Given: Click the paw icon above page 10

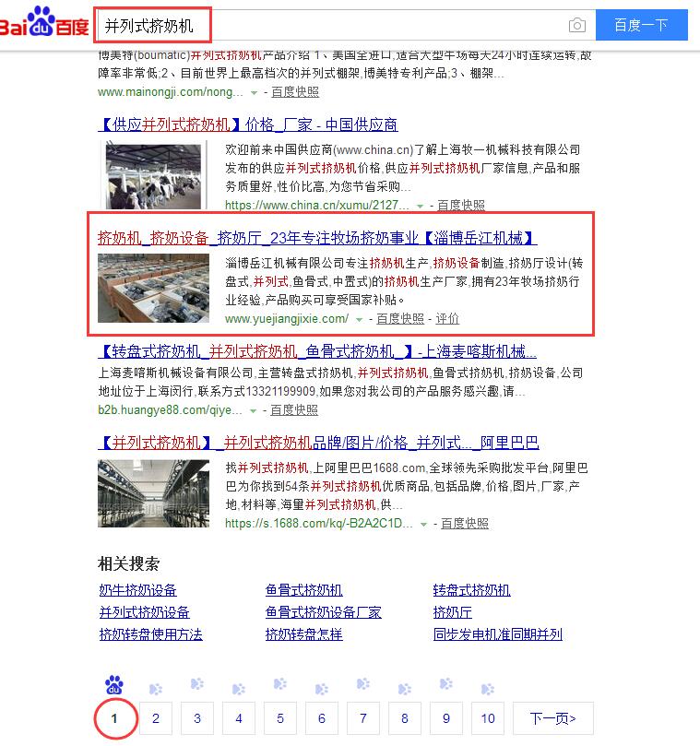Looking at the screenshot, I should [x=488, y=689].
